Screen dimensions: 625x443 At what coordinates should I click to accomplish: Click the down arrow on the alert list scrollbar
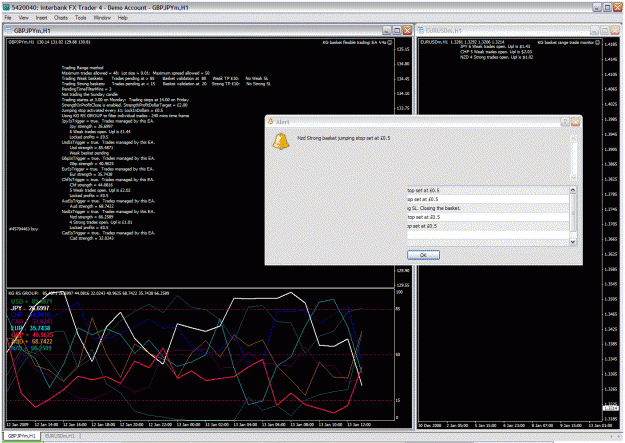pos(573,242)
